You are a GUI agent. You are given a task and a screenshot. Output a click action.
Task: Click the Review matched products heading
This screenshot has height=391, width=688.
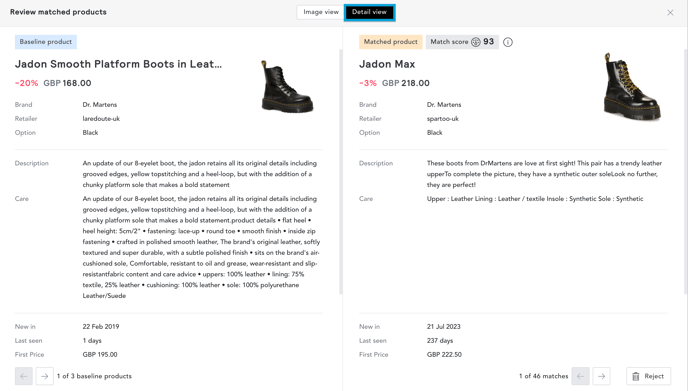(58, 12)
